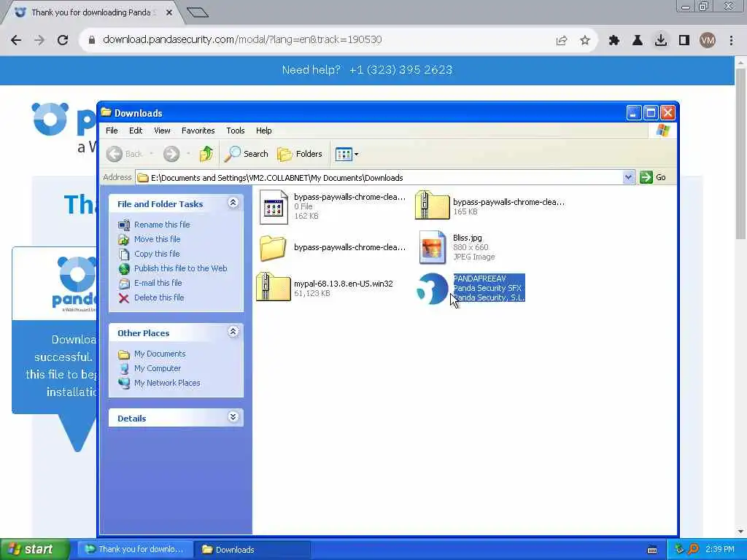The width and height of the screenshot is (747, 560).
Task: Open Chrome extensions puzzle icon
Action: pyautogui.click(x=614, y=41)
